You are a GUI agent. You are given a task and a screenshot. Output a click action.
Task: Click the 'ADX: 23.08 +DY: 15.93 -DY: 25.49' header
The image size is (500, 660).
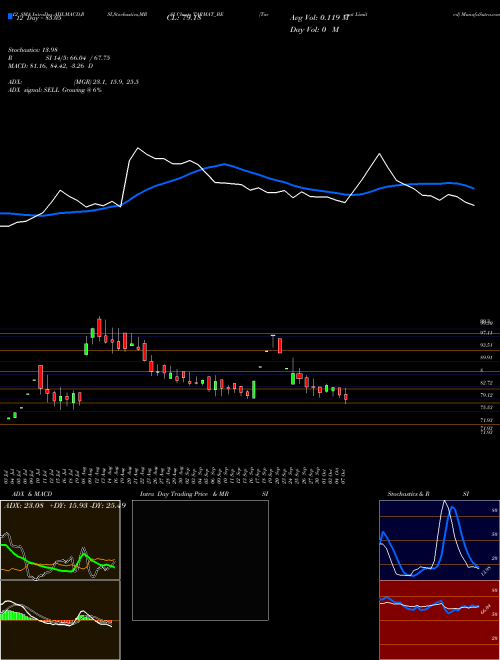64,506
